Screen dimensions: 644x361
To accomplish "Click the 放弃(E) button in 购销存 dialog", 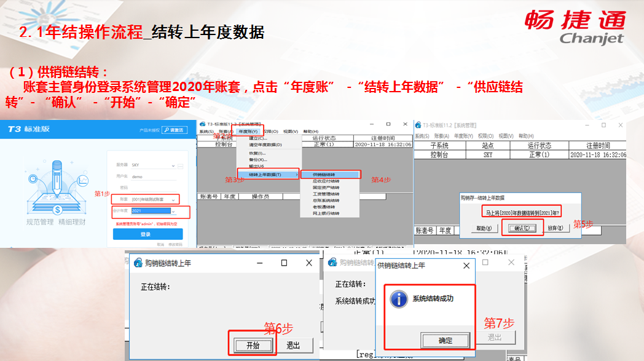I will pyautogui.click(x=556, y=228).
